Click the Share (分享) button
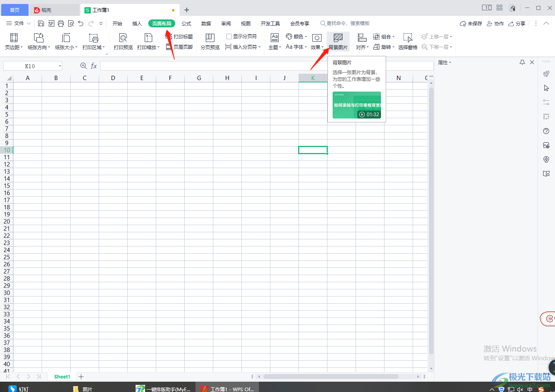This screenshot has width=555, height=392. tap(517, 23)
